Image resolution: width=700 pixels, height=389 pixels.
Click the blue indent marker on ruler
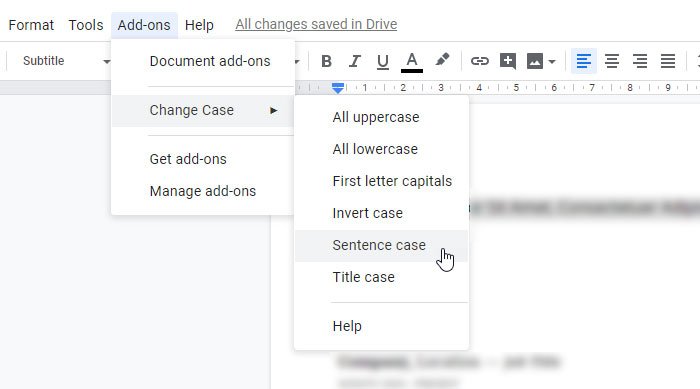[x=338, y=88]
